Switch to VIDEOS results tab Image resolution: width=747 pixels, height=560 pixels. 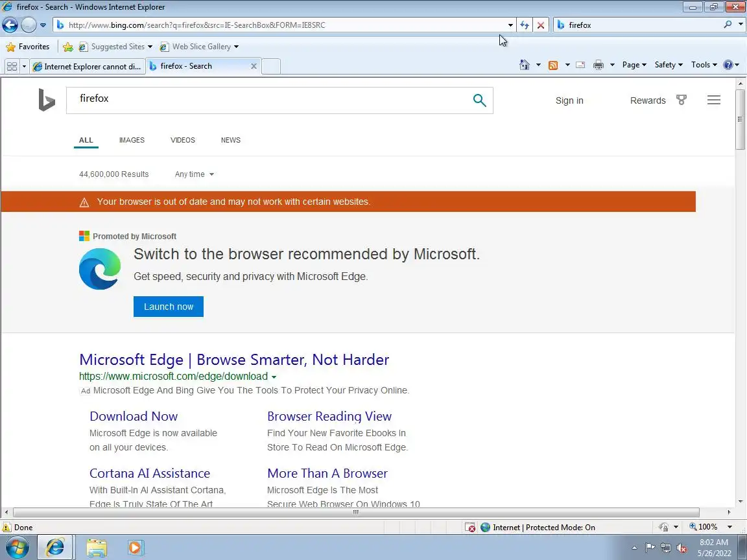point(182,140)
